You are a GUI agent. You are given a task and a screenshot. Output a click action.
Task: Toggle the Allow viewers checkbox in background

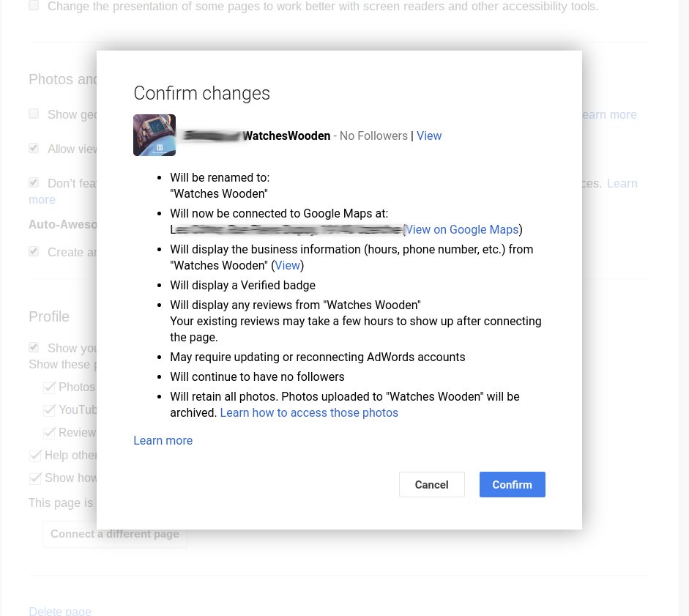34,148
